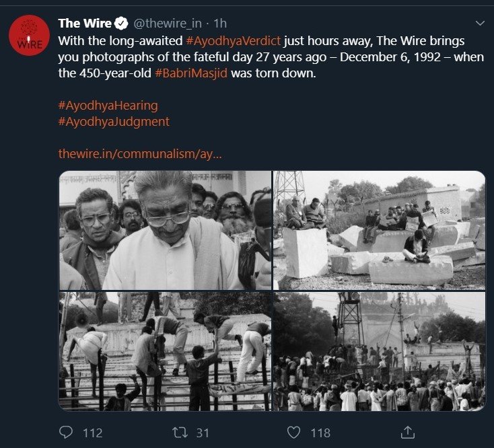Screen dimensions: 494x448
Task: Open The Wire display name
Action: click(85, 24)
